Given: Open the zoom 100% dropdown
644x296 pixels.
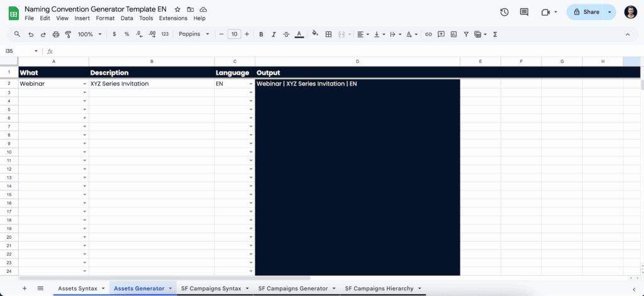Looking at the screenshot, I should (89, 35).
